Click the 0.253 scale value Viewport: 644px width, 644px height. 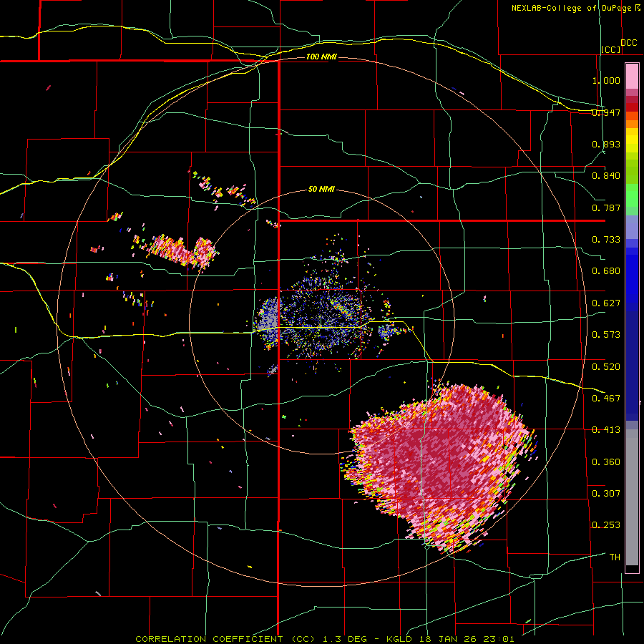tap(606, 525)
